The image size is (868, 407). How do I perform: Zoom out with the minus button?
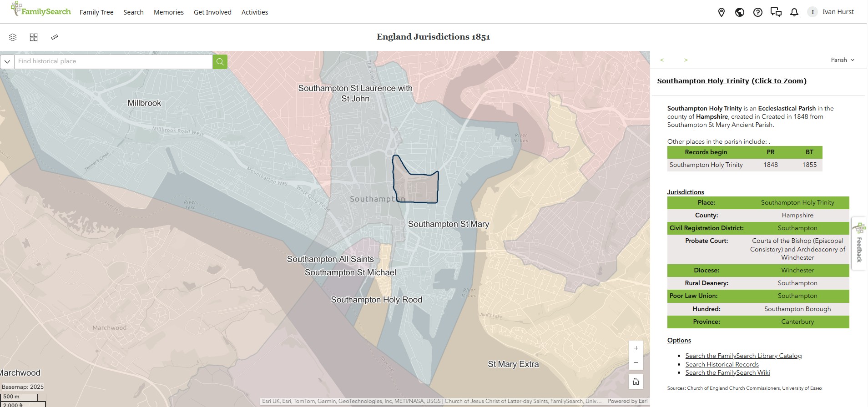click(636, 363)
